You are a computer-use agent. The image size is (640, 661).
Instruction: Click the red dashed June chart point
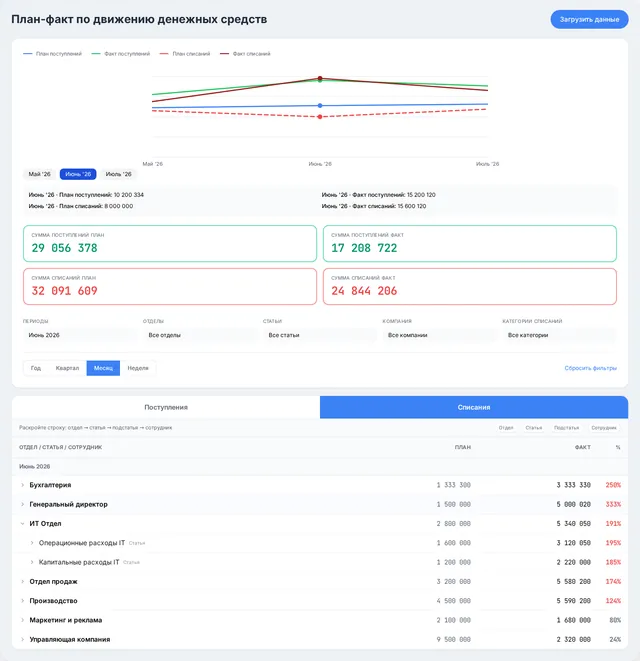[320, 117]
